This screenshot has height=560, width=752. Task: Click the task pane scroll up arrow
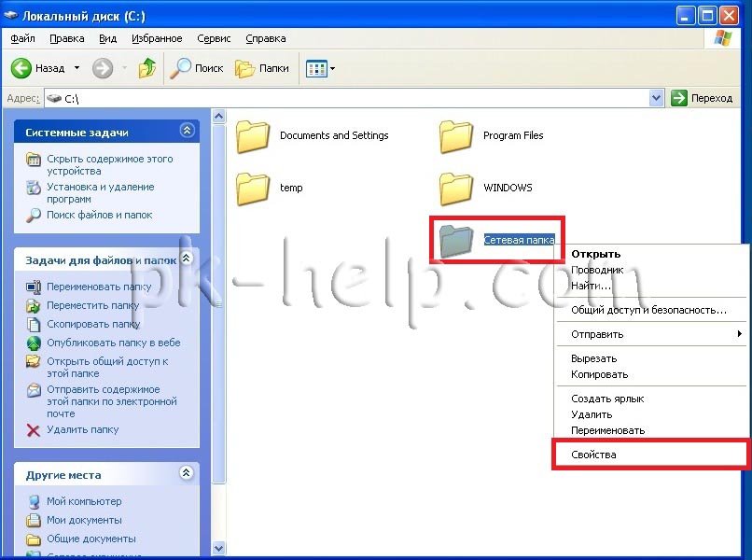point(218,116)
